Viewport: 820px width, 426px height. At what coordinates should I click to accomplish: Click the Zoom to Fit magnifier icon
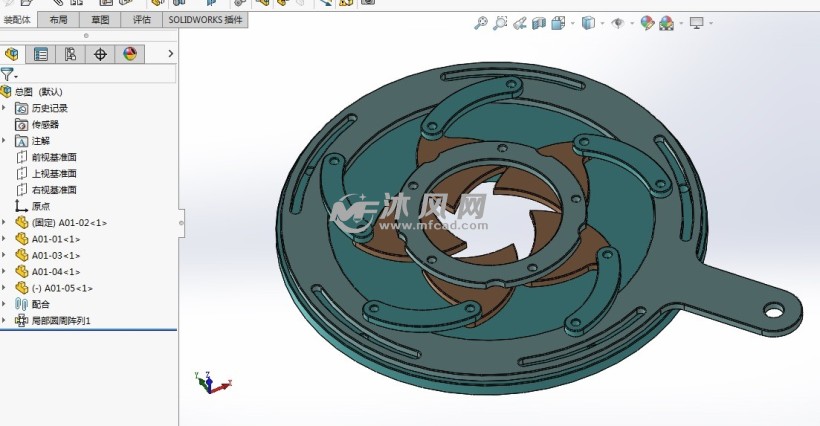pyautogui.click(x=481, y=23)
